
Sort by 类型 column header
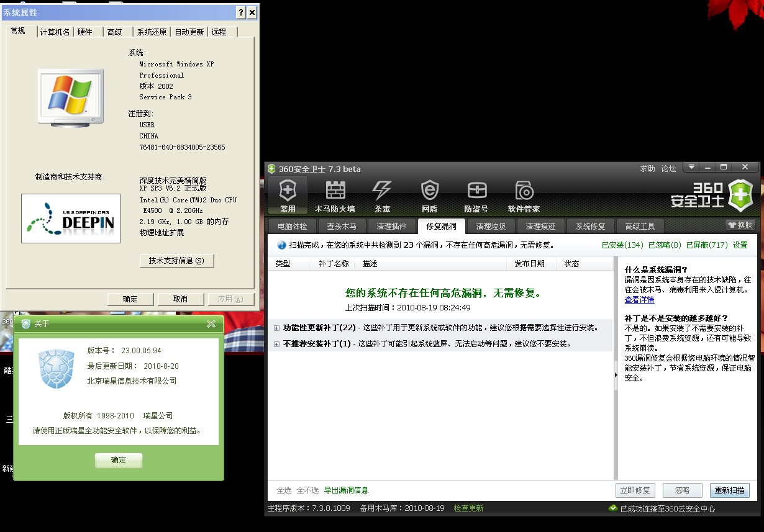[289, 264]
